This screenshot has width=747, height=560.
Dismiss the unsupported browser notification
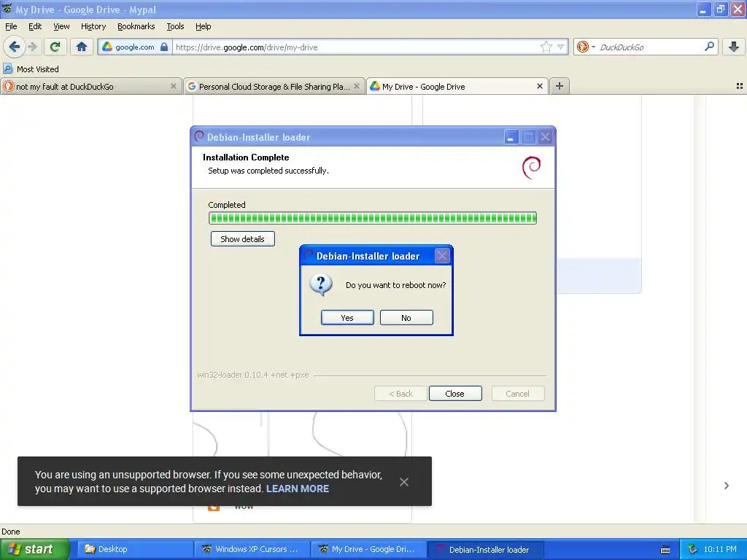pyautogui.click(x=404, y=482)
